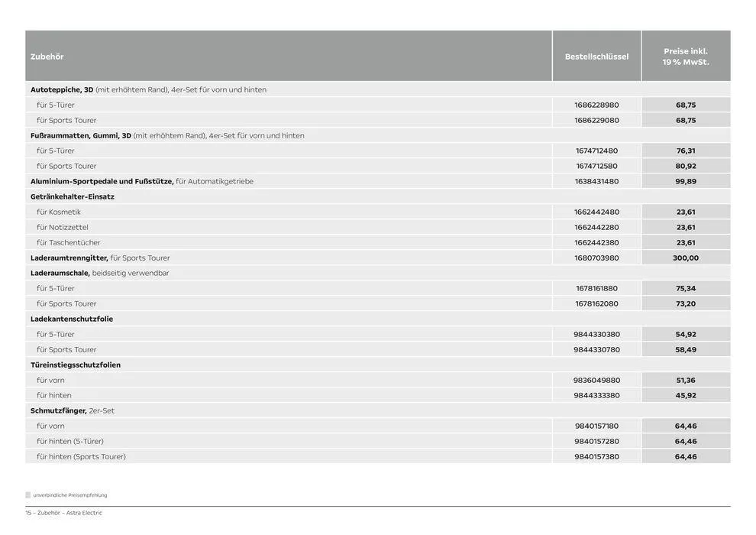Select the Ladekantenschutzfolie heading

[x=72, y=319]
